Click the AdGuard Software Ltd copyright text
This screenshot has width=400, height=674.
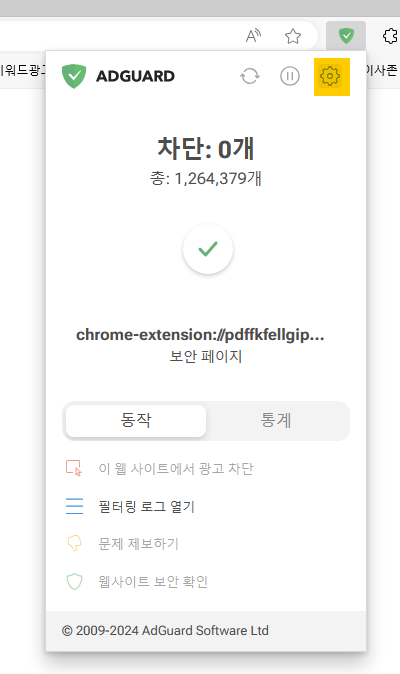165,631
